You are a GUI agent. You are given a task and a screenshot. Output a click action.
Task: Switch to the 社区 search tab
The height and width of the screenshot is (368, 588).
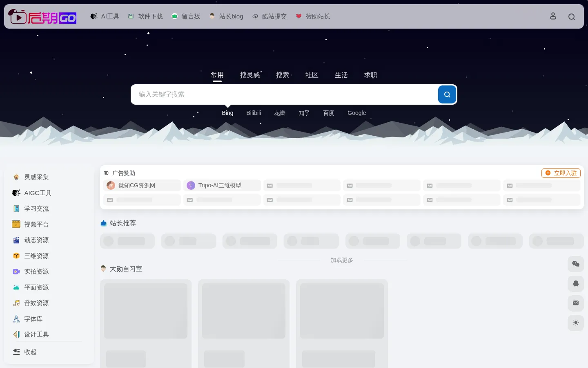[x=312, y=75]
